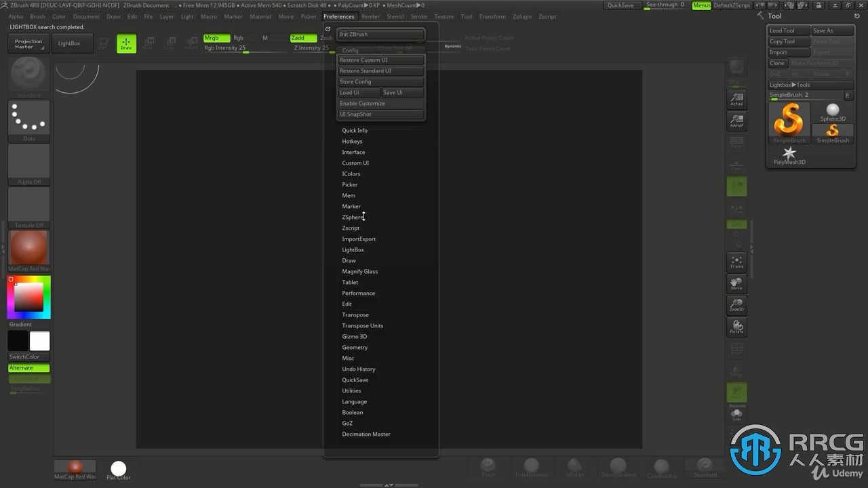Toggle the Menus button
Viewport: 868px width, 488px height.
pos(702,5)
